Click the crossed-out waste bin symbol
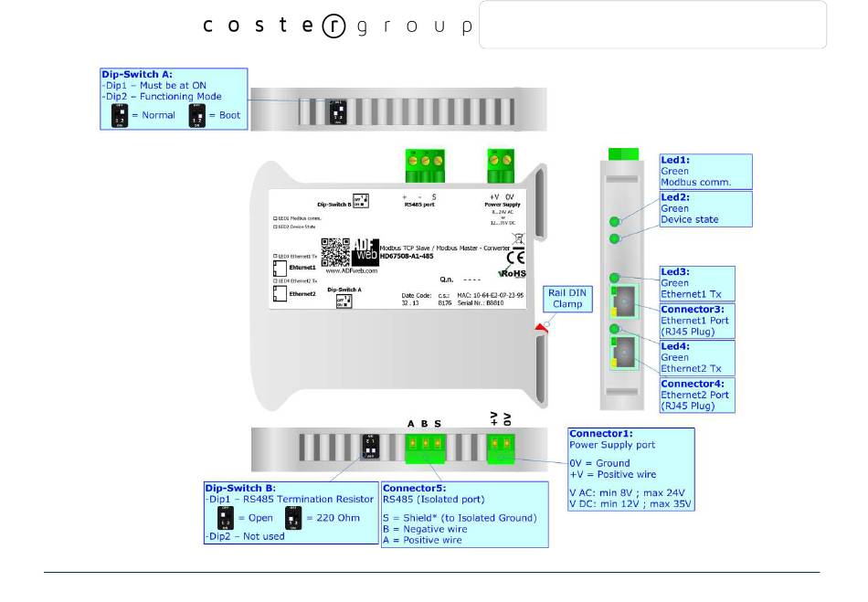 pos(518,239)
